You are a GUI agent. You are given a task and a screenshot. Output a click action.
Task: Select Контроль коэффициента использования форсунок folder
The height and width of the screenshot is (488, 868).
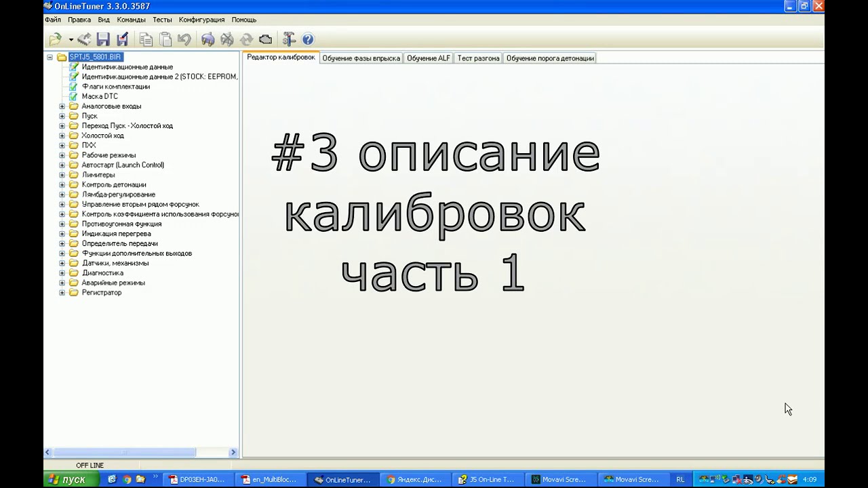point(160,214)
